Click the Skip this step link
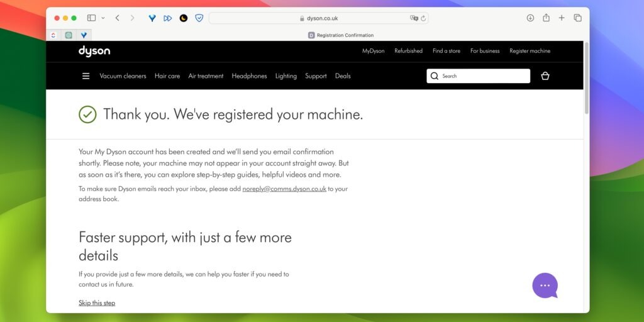 coord(97,303)
